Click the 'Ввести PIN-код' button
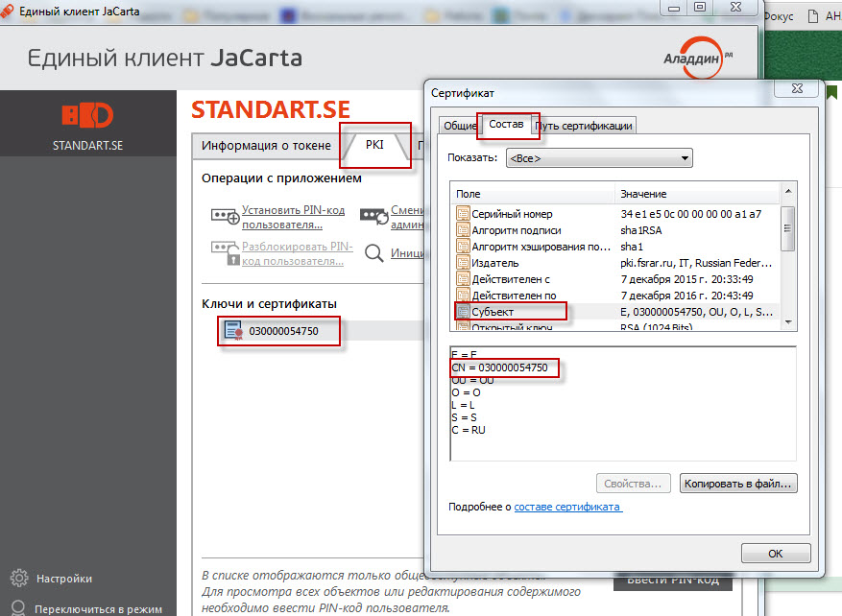The image size is (842, 616). point(673,580)
